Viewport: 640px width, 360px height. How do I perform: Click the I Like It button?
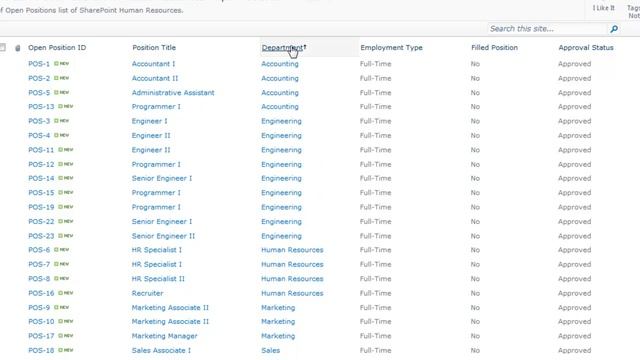(604, 8)
